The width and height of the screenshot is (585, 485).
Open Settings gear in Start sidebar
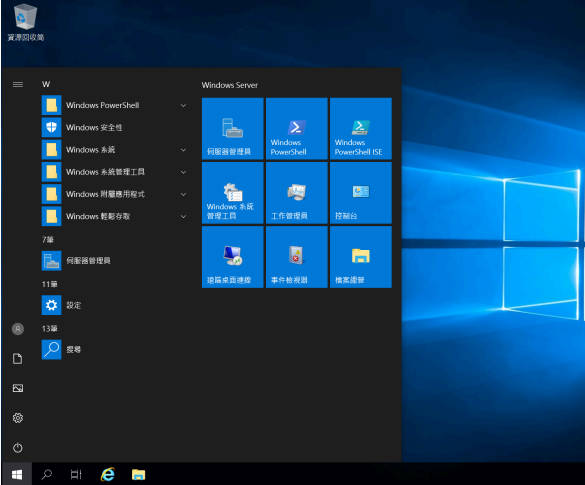point(18,418)
